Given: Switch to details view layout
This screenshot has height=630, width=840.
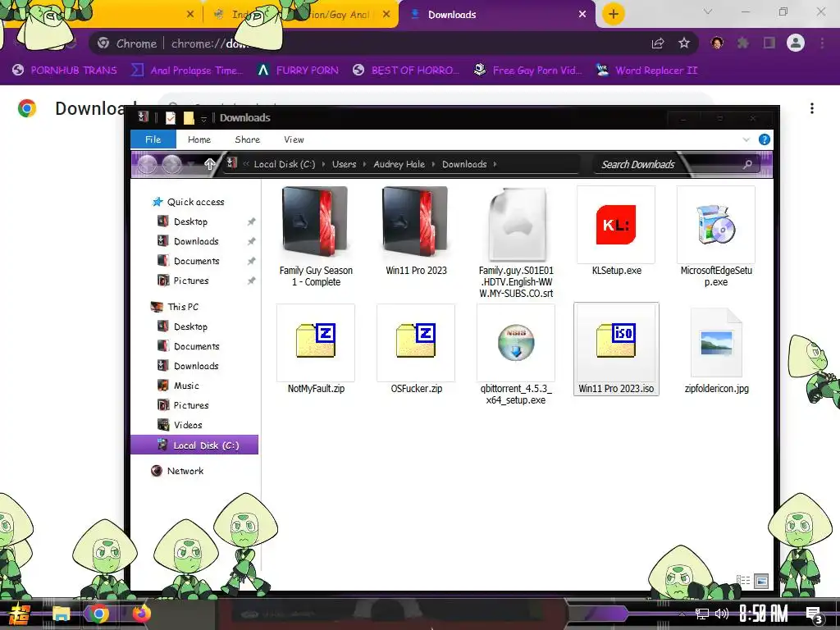Looking at the screenshot, I should coord(743,580).
